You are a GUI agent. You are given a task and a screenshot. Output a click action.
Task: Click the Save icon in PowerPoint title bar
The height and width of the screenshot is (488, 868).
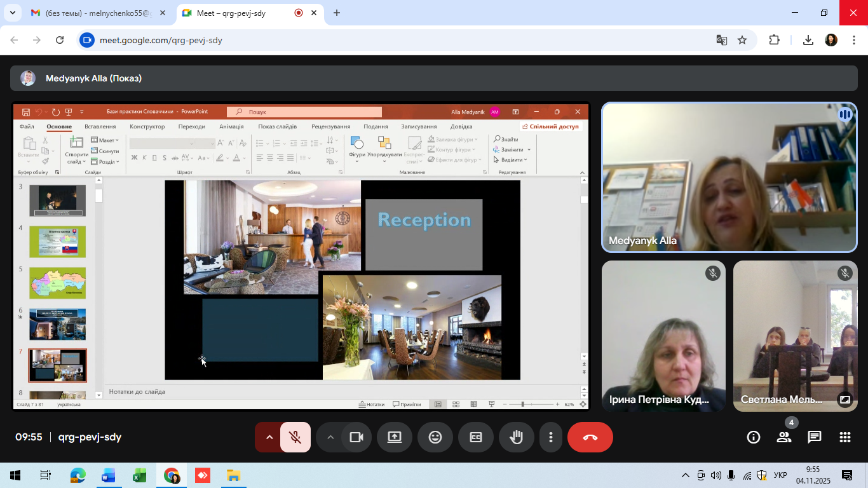pos(26,112)
